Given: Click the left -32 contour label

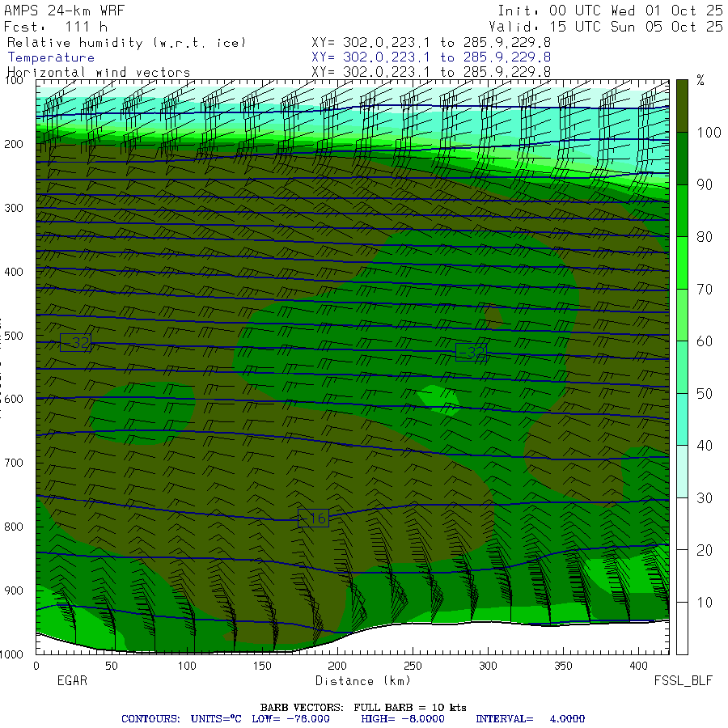Looking at the screenshot, I should 76,342.
